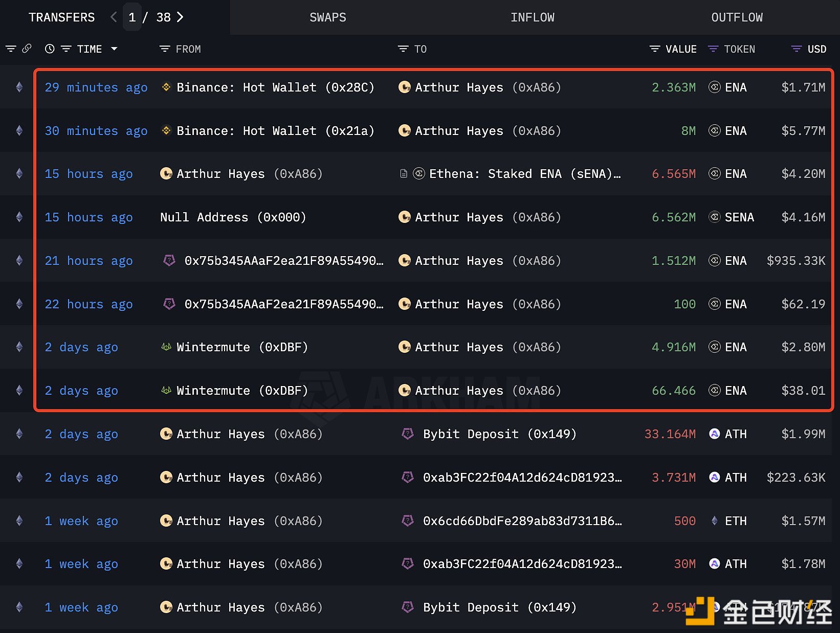Click the $5.77M USD value
840x633 pixels.
point(803,131)
